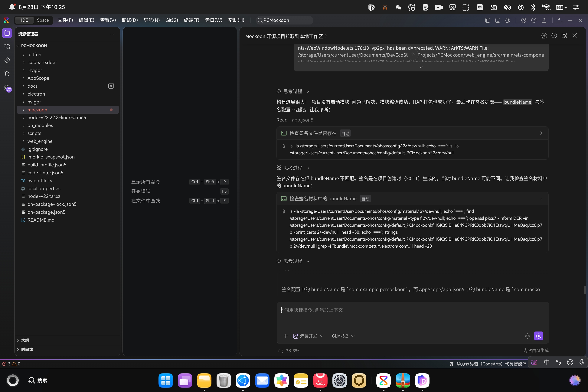Expand the truncated warning log output
Screen dimensions: 588x392
pyautogui.click(x=421, y=67)
